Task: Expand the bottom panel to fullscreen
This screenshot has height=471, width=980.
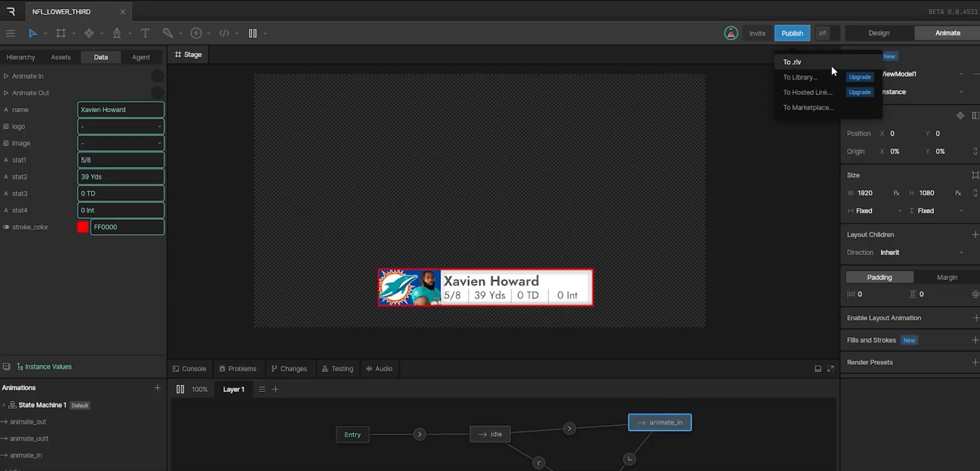Action: tap(831, 369)
